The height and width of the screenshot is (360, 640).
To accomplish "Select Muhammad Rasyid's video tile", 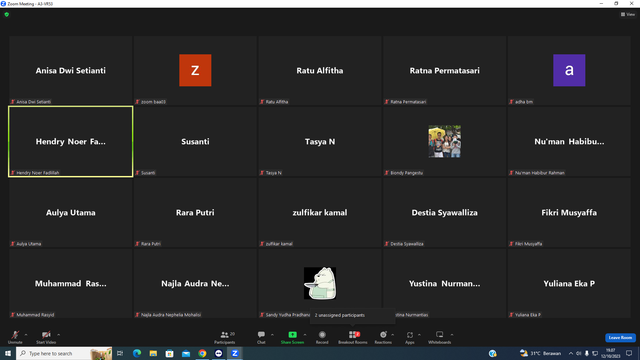I will 71,284.
